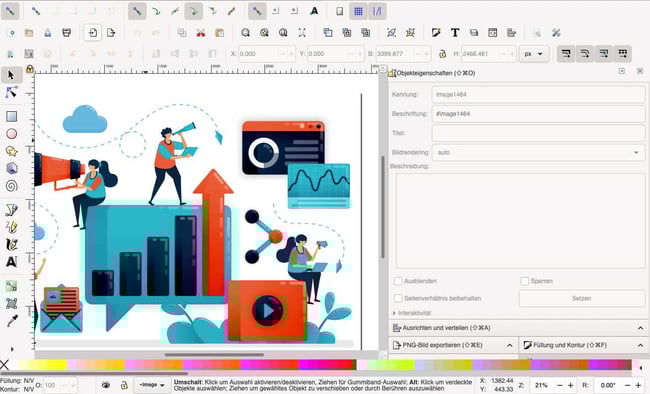Select the Selector arrow tool
The height and width of the screenshot is (394, 650).
click(11, 75)
